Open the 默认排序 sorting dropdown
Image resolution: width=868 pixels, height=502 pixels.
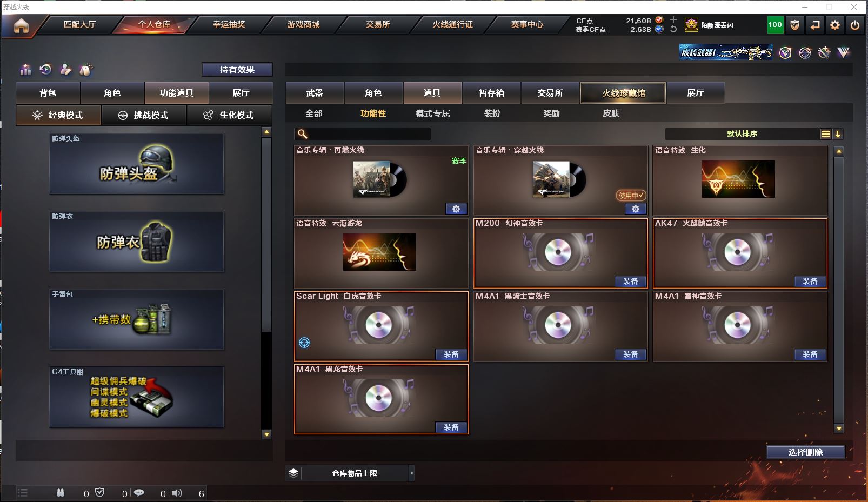742,134
